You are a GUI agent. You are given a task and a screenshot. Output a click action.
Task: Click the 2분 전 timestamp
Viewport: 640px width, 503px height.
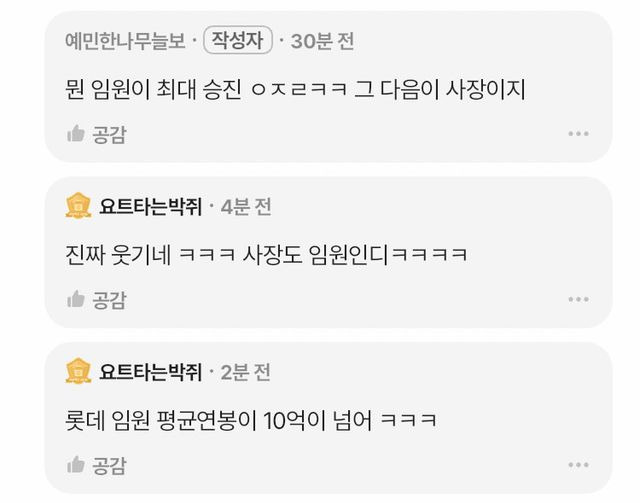246,372
